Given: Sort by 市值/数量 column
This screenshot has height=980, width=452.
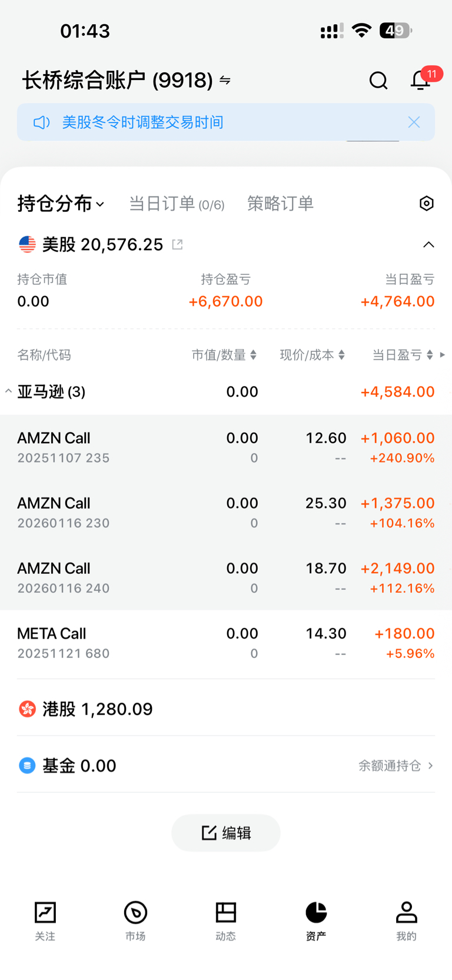Looking at the screenshot, I should (x=224, y=355).
